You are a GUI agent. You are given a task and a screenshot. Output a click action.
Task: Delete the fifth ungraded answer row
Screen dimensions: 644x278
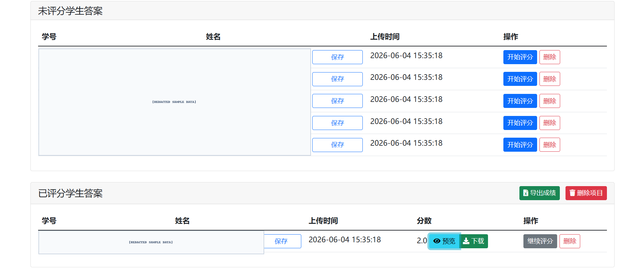click(550, 145)
